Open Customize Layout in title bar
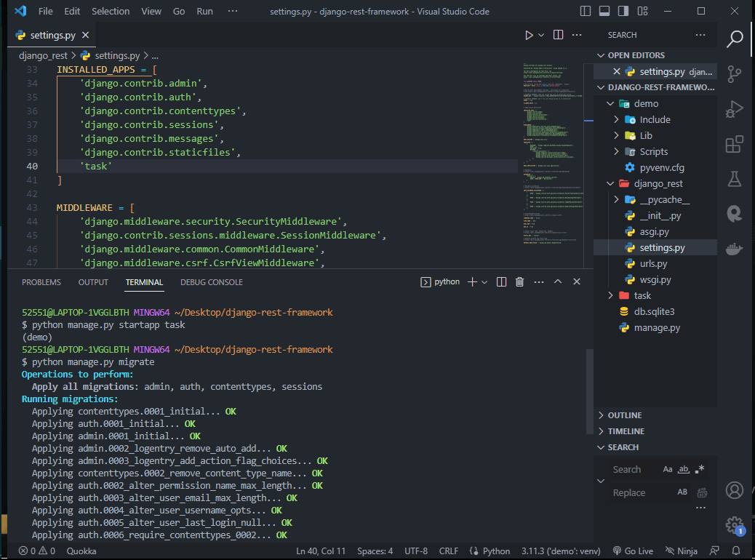This screenshot has width=755, height=560. (642, 11)
